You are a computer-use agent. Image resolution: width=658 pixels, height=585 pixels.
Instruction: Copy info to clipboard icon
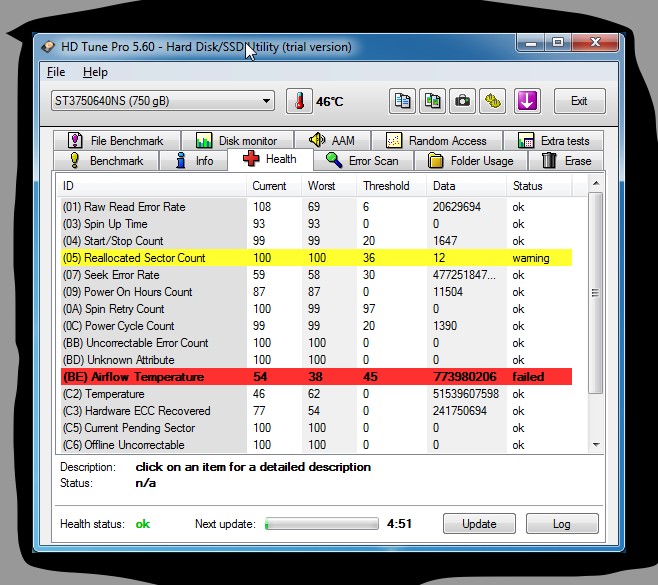[402, 101]
